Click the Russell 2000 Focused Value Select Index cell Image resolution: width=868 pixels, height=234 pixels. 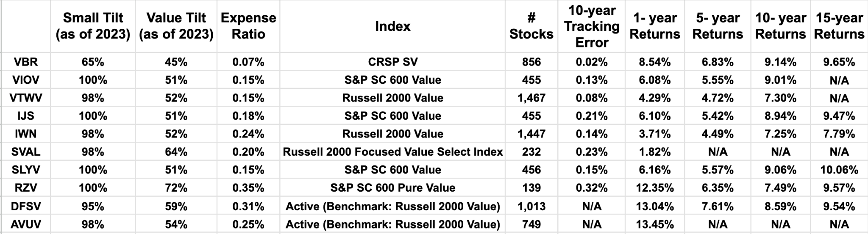coord(392,151)
